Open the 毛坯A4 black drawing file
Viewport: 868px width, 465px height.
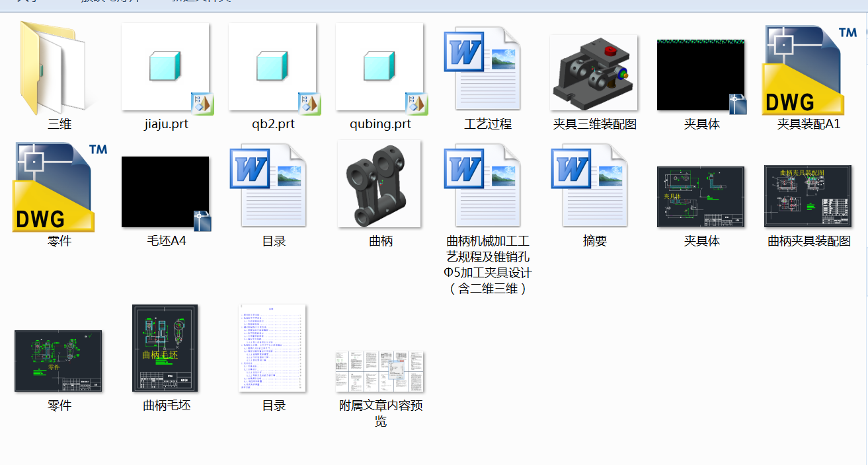coord(166,192)
